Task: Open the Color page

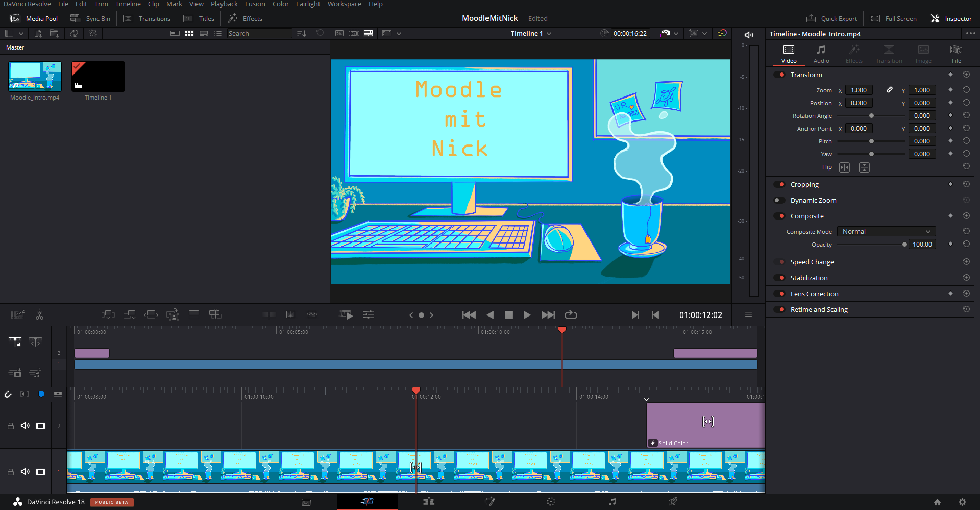Action: (551, 502)
